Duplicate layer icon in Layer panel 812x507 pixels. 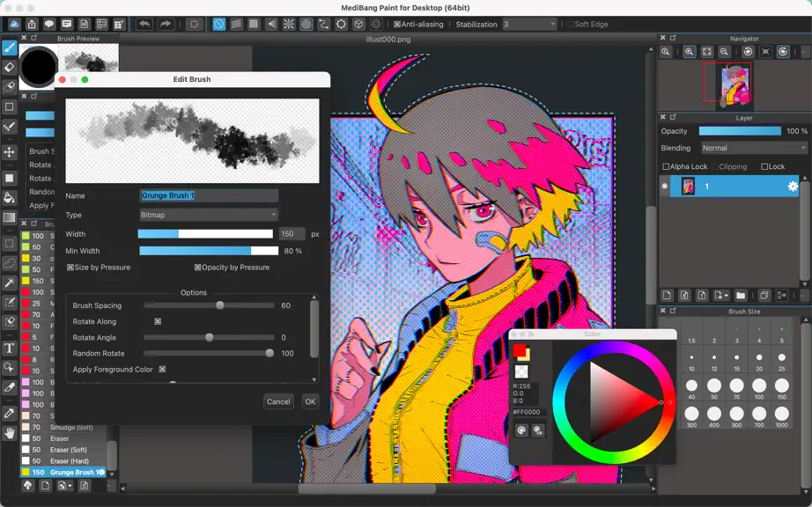(x=764, y=296)
